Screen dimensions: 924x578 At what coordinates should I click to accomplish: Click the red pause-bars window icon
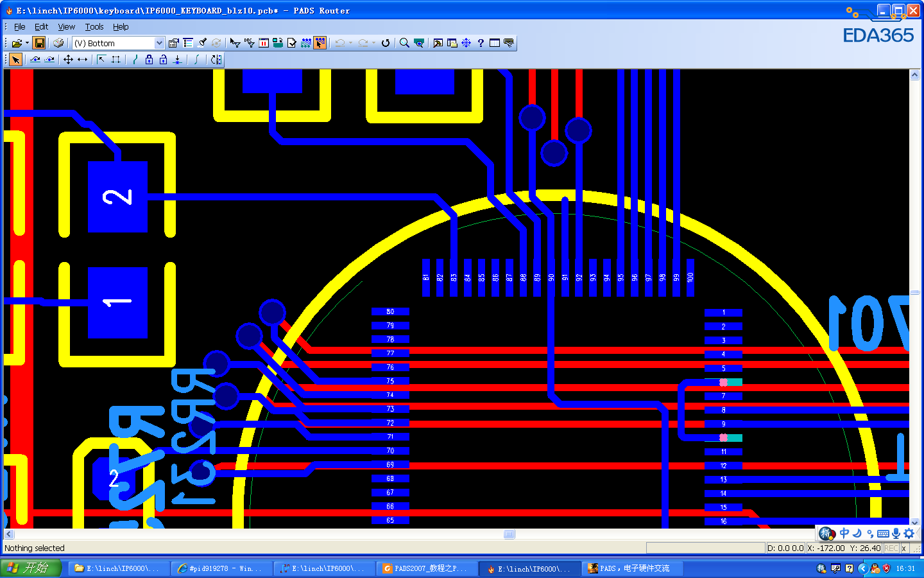click(264, 43)
